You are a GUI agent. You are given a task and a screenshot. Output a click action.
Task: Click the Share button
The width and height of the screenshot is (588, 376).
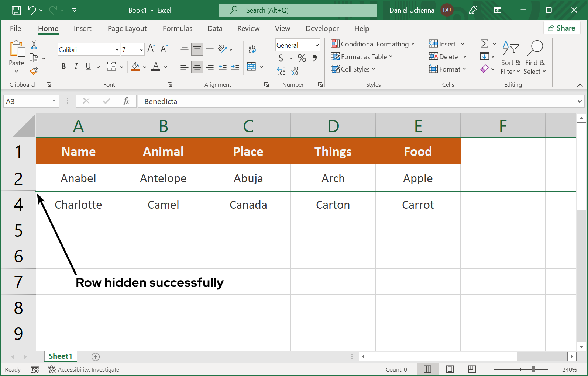click(561, 28)
